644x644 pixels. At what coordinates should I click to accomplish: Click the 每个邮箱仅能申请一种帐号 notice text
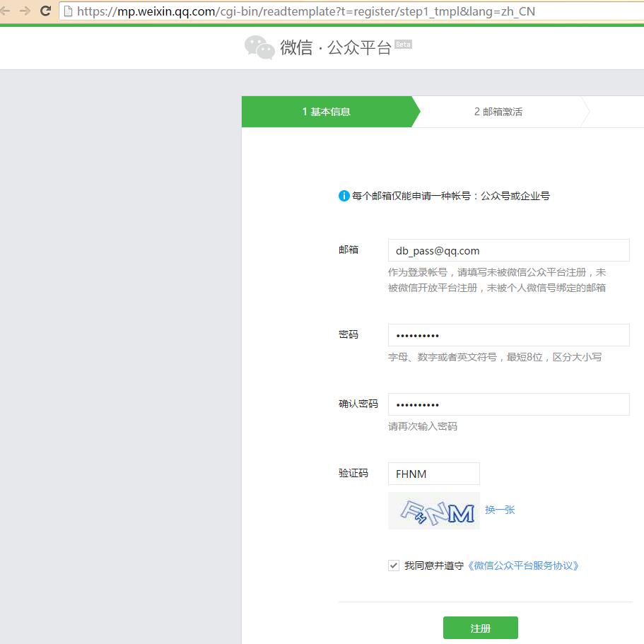450,196
